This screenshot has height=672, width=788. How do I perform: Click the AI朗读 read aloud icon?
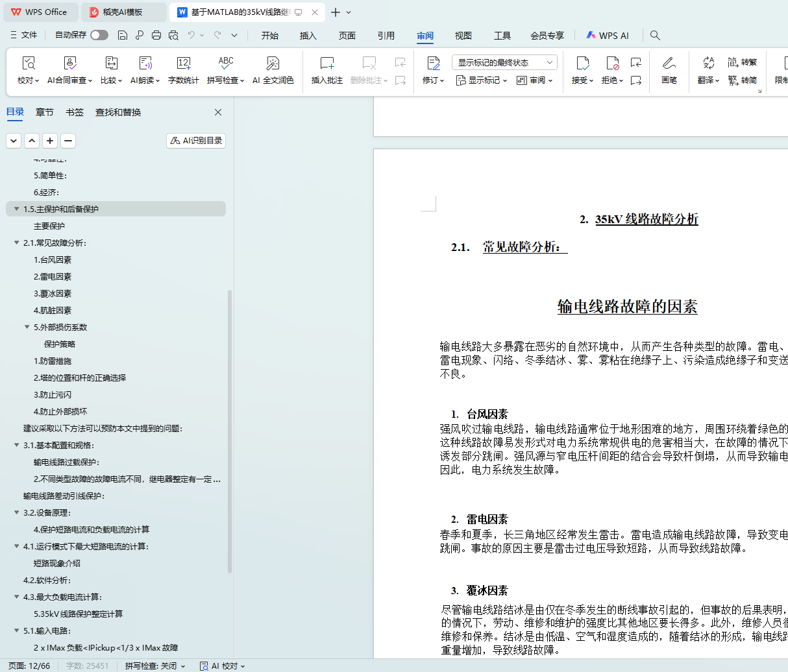tap(145, 64)
